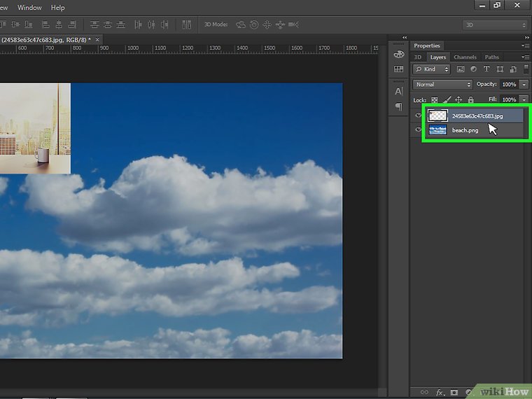Click the link layers icon

click(x=423, y=392)
